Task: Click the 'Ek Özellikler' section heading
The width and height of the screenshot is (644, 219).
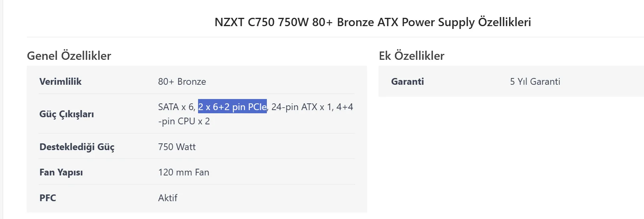Action: pos(411,56)
